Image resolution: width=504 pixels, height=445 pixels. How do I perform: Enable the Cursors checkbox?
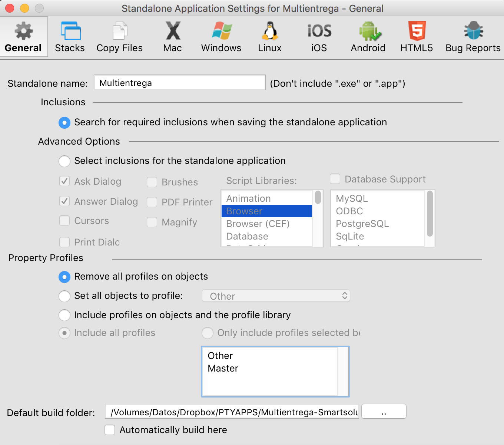tap(64, 221)
